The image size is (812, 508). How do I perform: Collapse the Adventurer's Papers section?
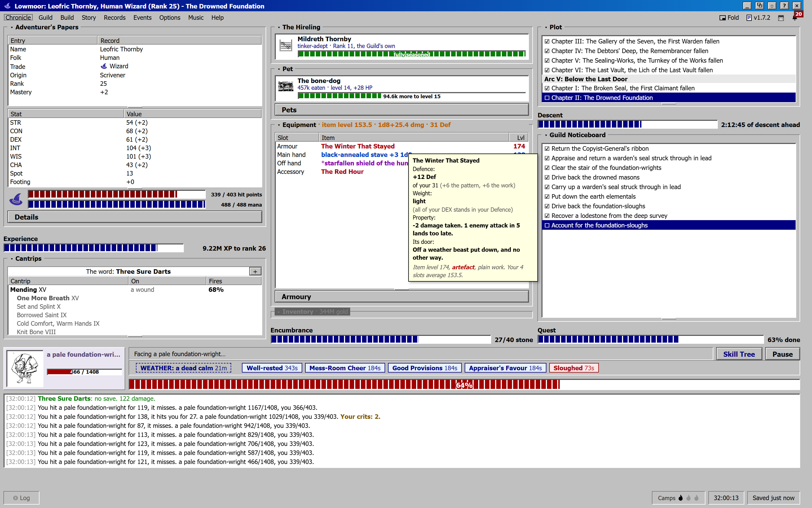click(12, 27)
